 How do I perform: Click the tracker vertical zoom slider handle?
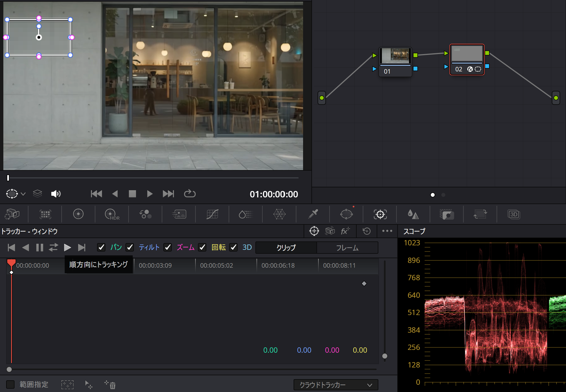click(x=385, y=356)
